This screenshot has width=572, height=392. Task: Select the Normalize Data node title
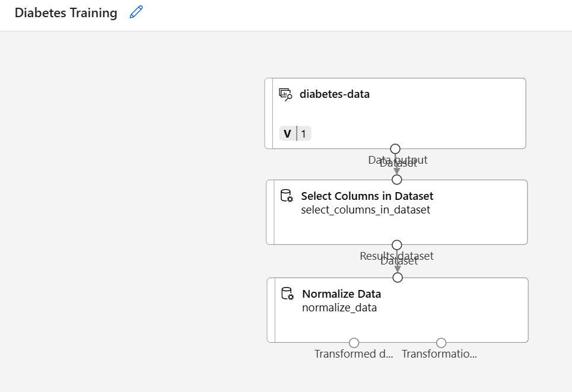click(341, 294)
